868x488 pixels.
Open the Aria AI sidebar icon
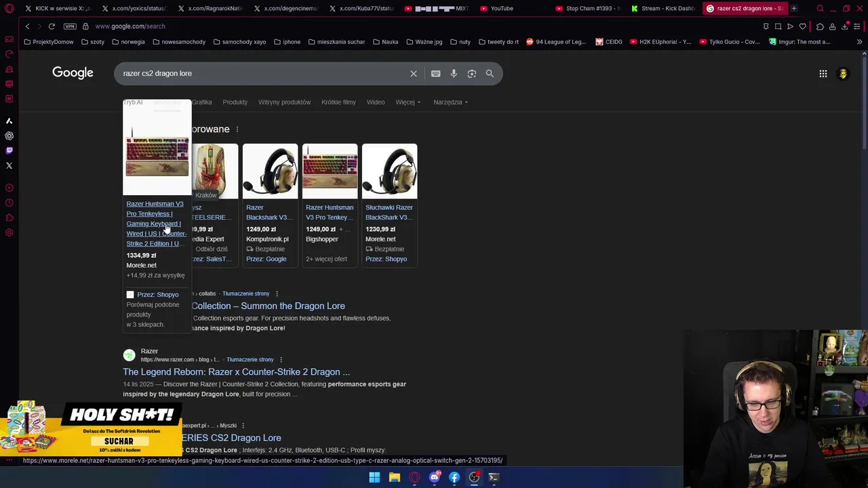9,121
